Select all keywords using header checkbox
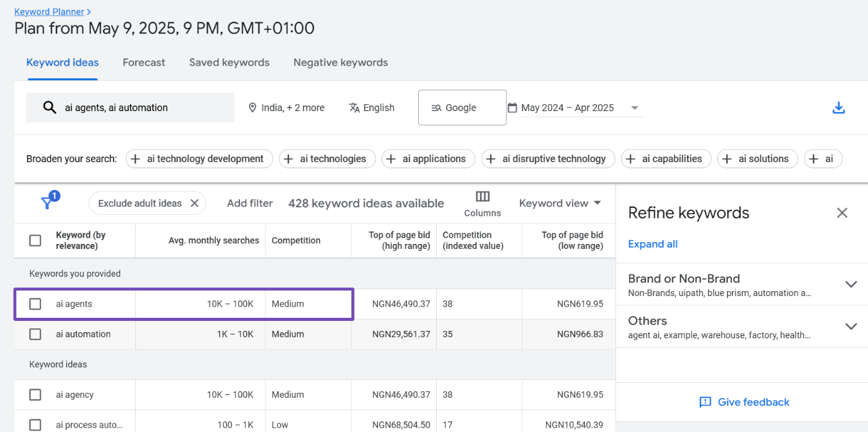Image resolution: width=868 pixels, height=432 pixels. pos(35,240)
